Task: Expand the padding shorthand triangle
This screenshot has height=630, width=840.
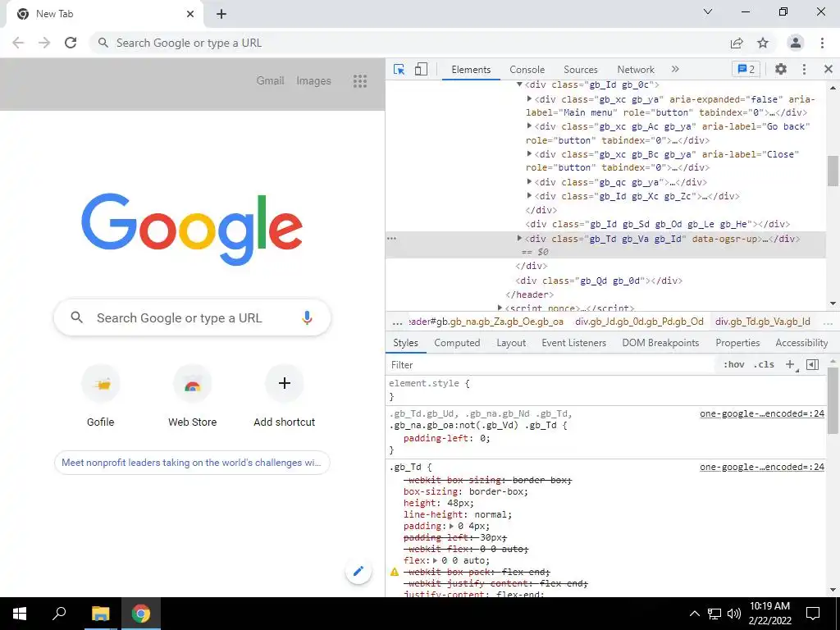Action: pyautogui.click(x=452, y=526)
